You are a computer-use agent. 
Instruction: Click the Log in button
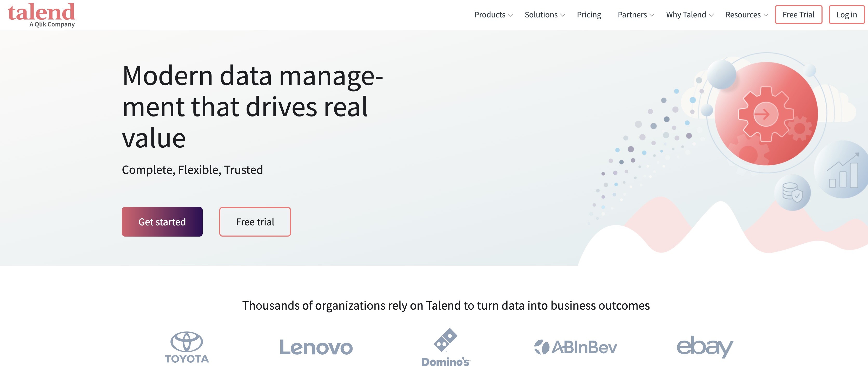[x=846, y=15]
